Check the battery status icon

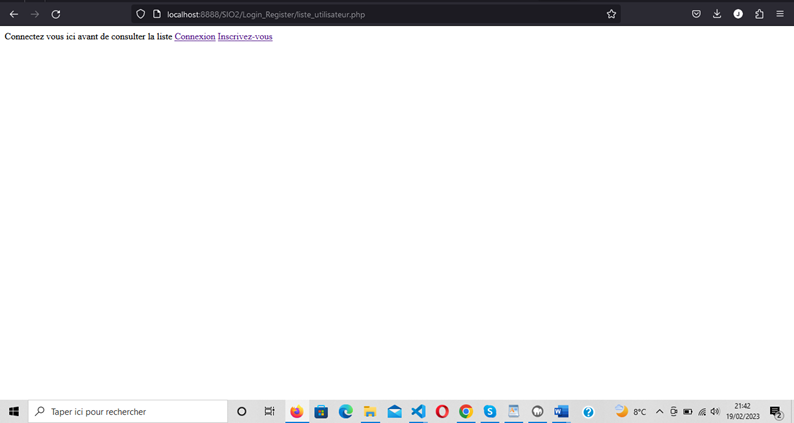point(688,412)
